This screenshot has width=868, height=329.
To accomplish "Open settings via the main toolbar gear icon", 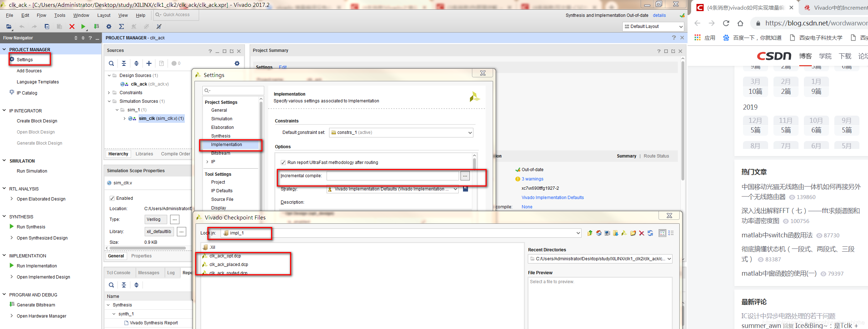I will (109, 26).
